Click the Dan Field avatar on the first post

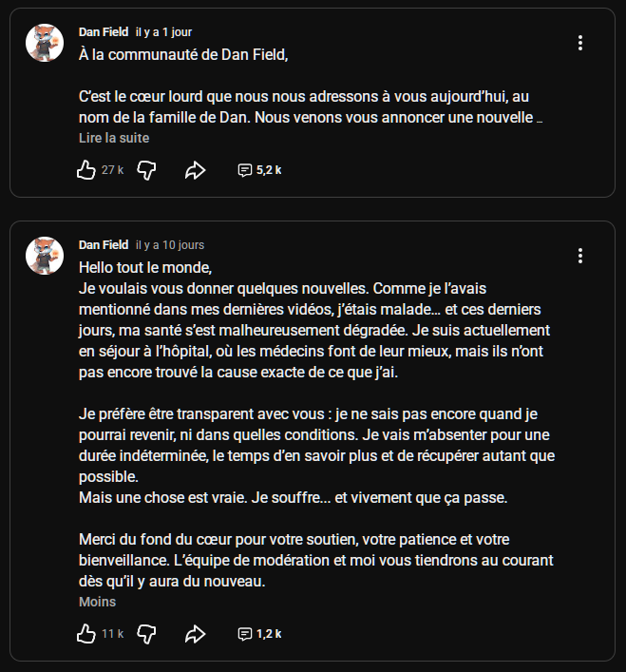point(44,43)
